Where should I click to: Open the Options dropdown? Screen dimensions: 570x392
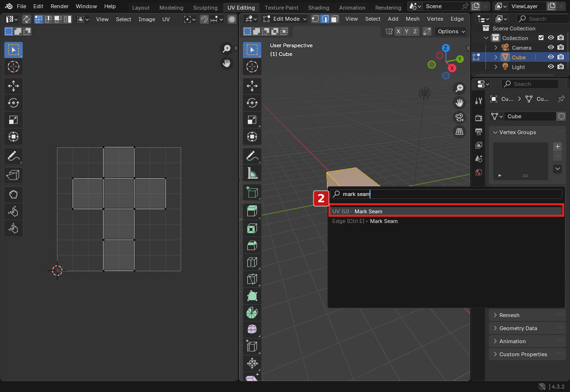click(451, 31)
